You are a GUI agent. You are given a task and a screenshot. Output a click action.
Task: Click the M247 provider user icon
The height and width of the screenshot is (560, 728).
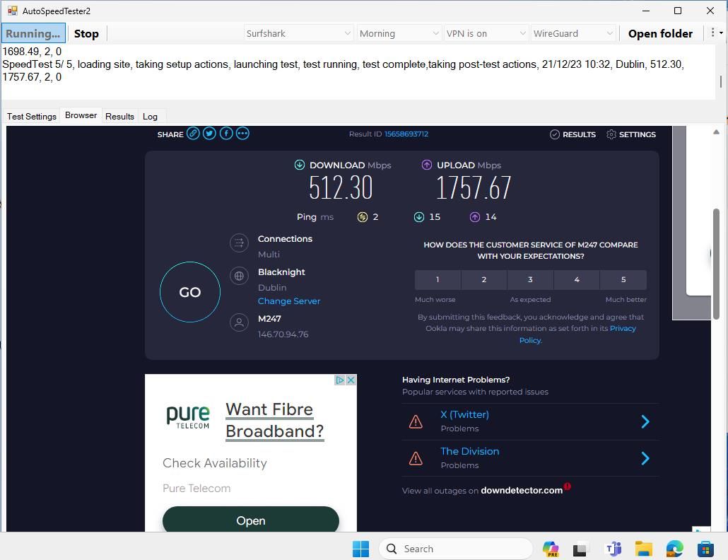click(239, 322)
